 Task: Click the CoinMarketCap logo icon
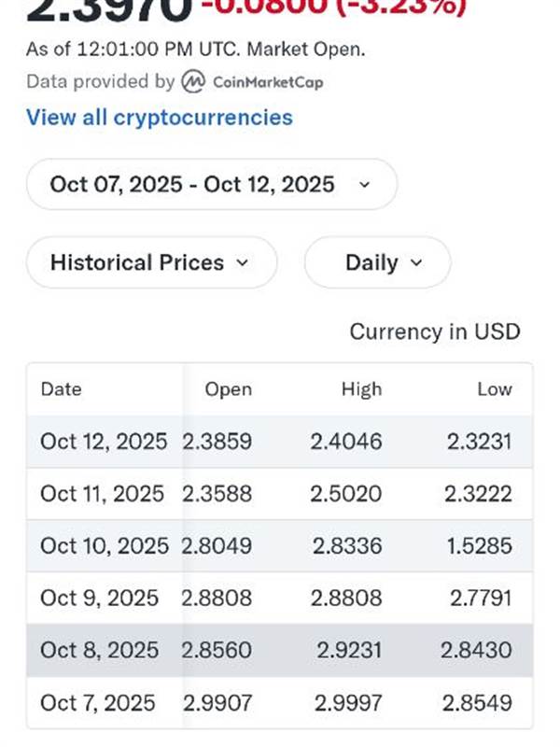(x=193, y=81)
